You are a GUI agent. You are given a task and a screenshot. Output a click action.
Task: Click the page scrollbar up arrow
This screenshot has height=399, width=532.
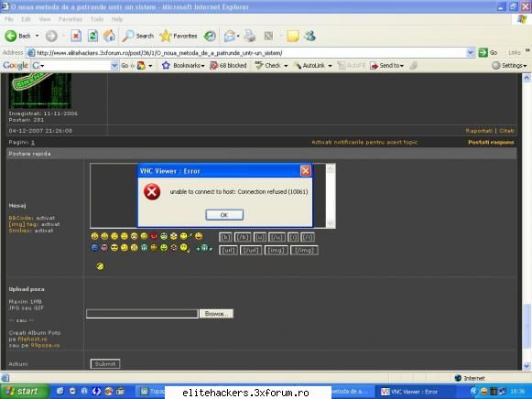coord(527,78)
